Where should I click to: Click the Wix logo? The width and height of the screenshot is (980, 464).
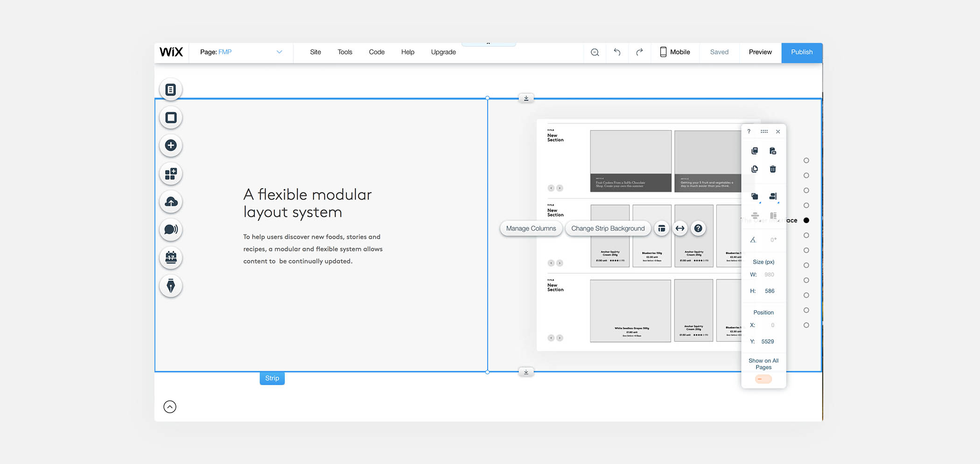pos(171,52)
